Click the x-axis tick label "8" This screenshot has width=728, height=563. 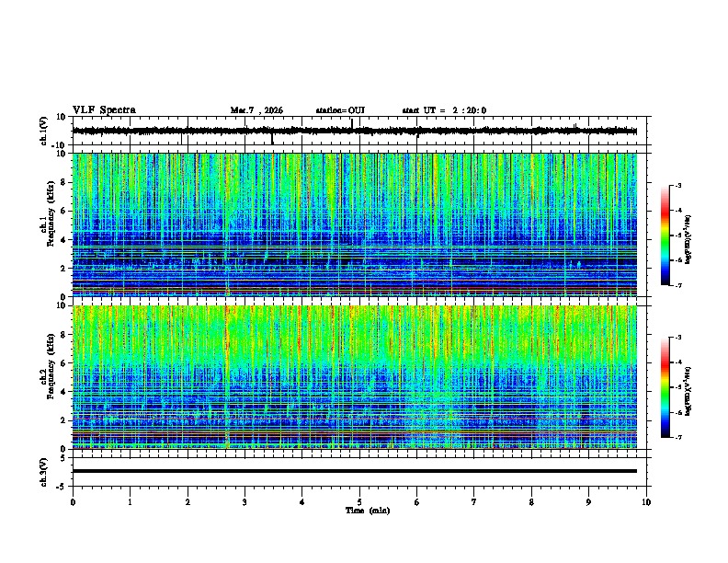(x=531, y=502)
